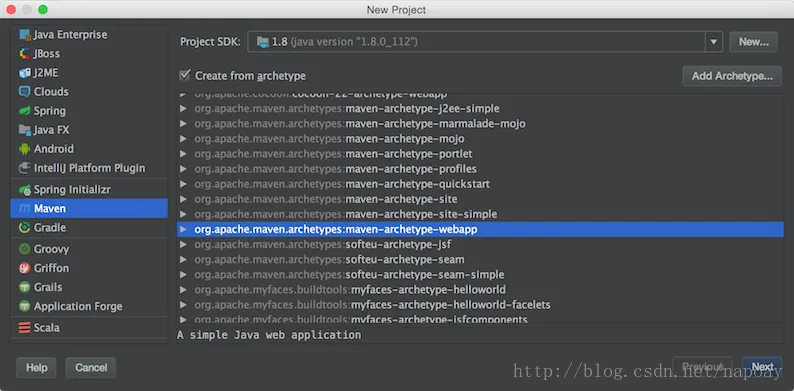Click the IntelliJ Platform Plugin icon
The width and height of the screenshot is (794, 391).
(25, 168)
